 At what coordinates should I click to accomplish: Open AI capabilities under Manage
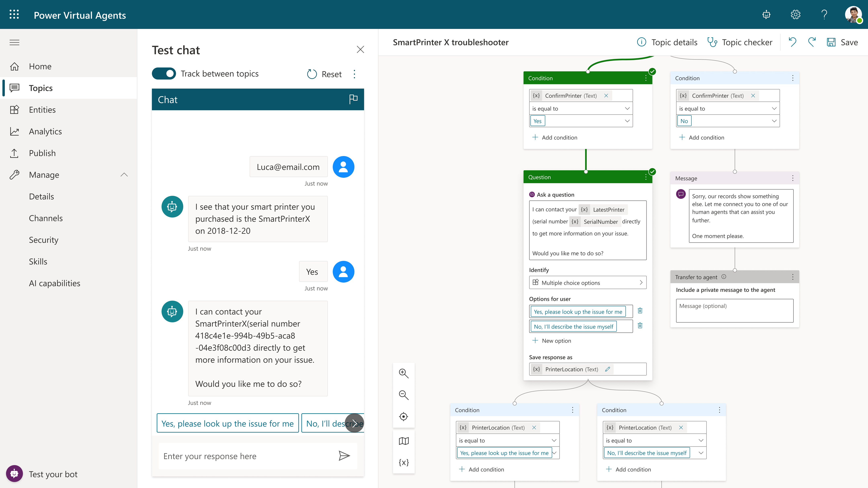pos(55,283)
